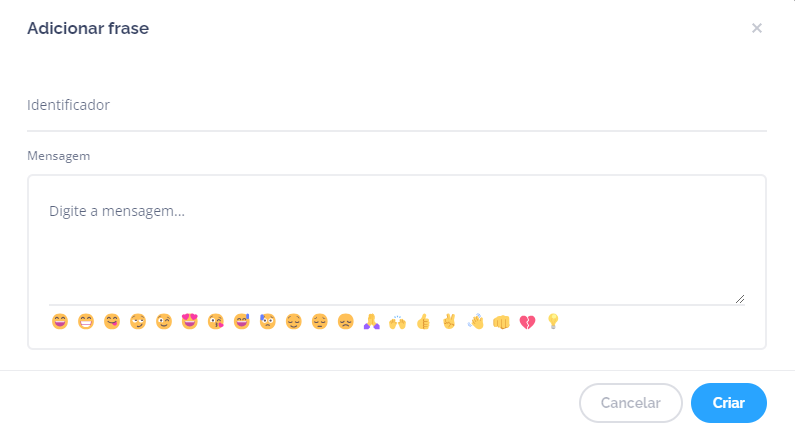Grab the textarea resize handle

pos(740,298)
